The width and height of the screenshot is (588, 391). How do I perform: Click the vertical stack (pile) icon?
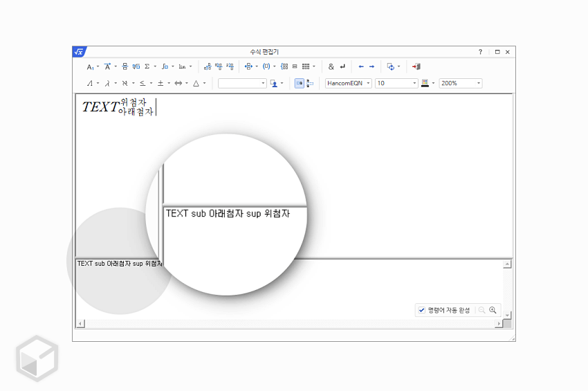[x=295, y=66]
